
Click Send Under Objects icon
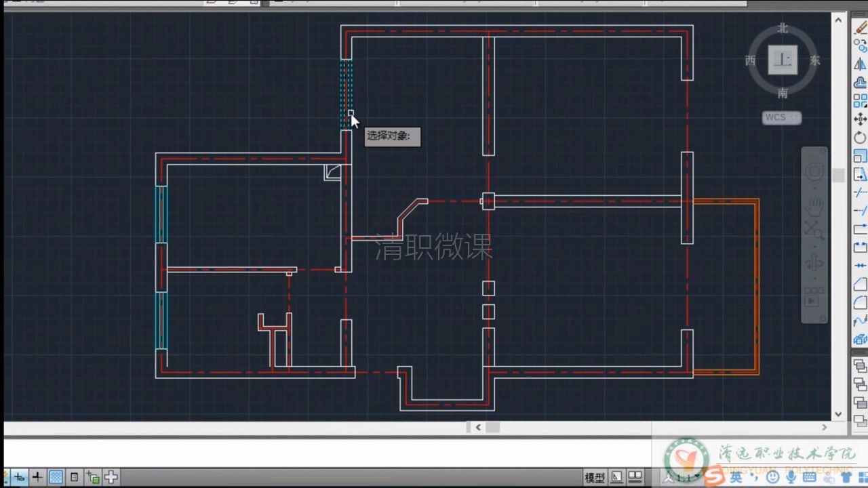click(861, 422)
